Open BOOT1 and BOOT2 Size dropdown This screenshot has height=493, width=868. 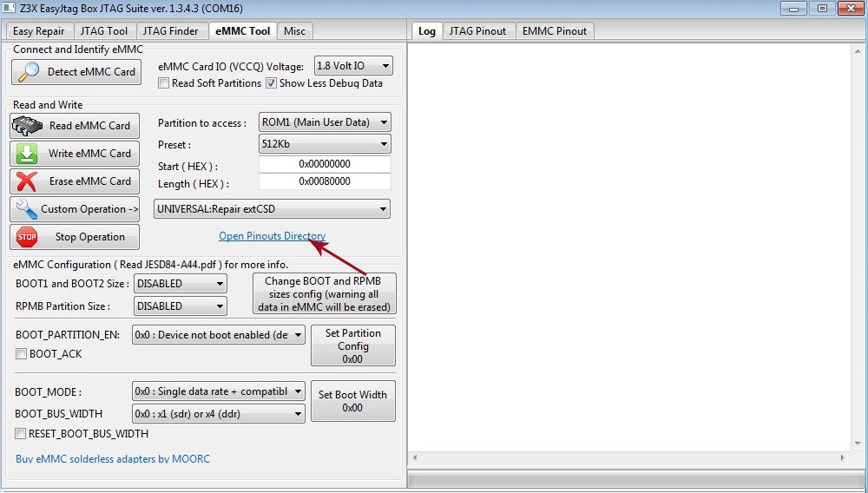pyautogui.click(x=181, y=284)
